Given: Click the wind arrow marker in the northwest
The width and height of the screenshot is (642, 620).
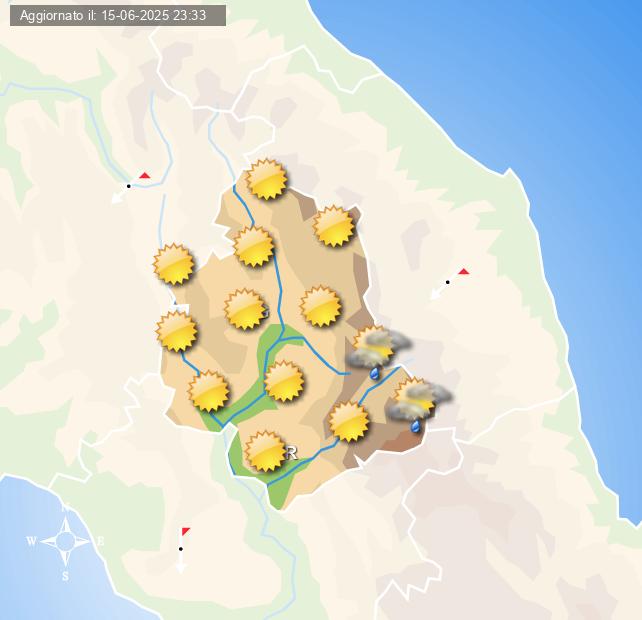Looking at the screenshot, I should point(130,187).
